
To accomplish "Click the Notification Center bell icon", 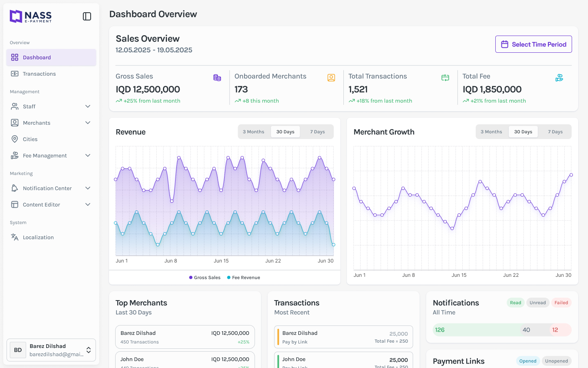I will tap(15, 188).
